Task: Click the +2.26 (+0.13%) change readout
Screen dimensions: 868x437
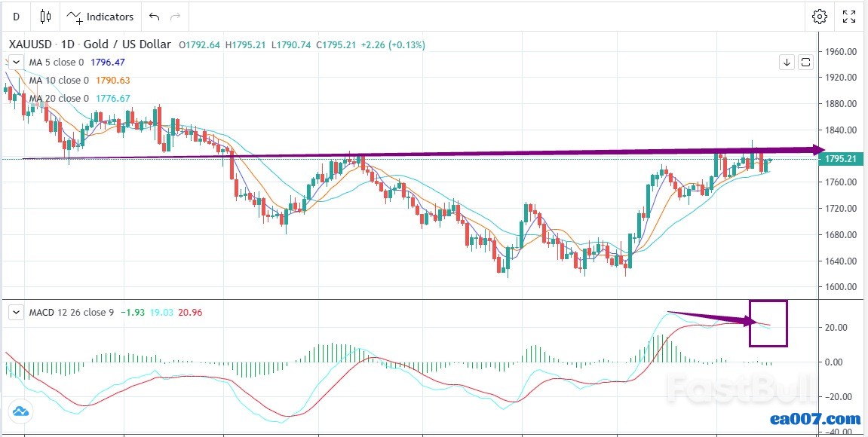Action: pos(393,44)
